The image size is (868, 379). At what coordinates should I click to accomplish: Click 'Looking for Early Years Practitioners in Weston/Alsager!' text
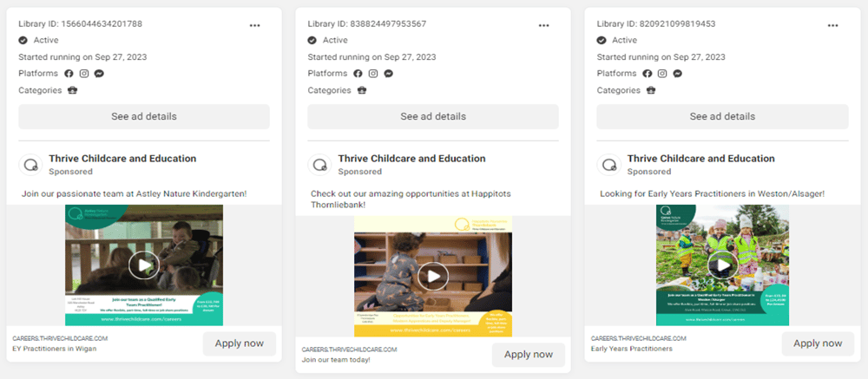pos(712,194)
